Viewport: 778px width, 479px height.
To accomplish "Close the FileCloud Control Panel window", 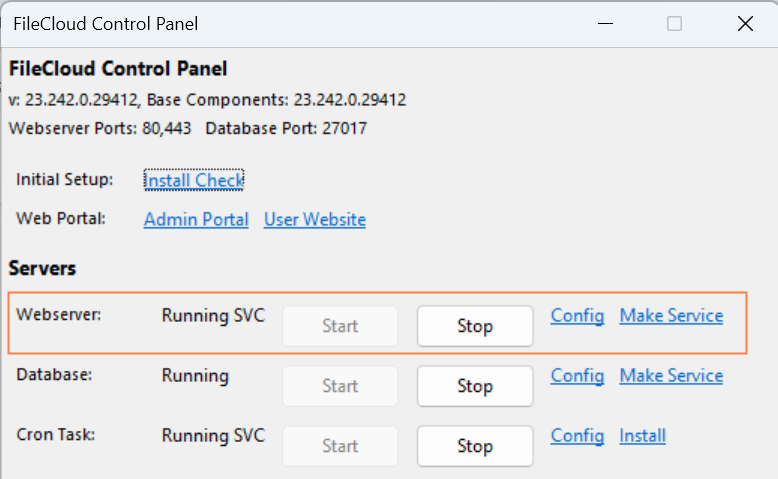I will [745, 23].
